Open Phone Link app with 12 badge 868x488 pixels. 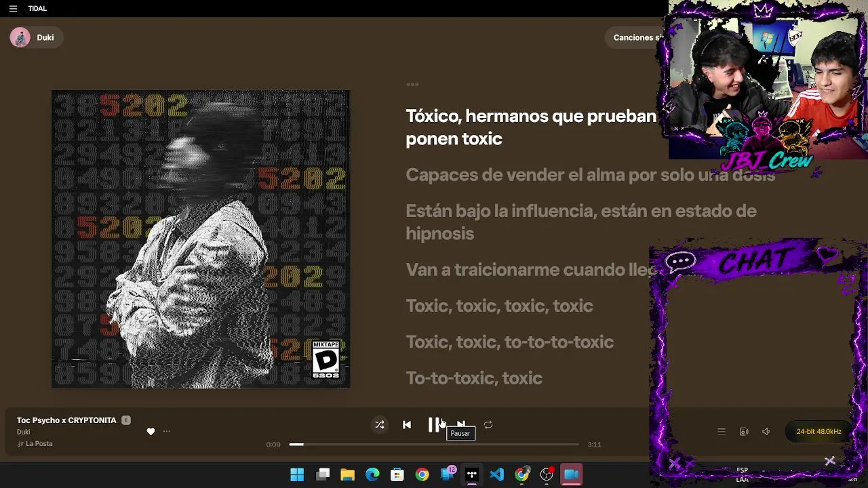click(448, 474)
